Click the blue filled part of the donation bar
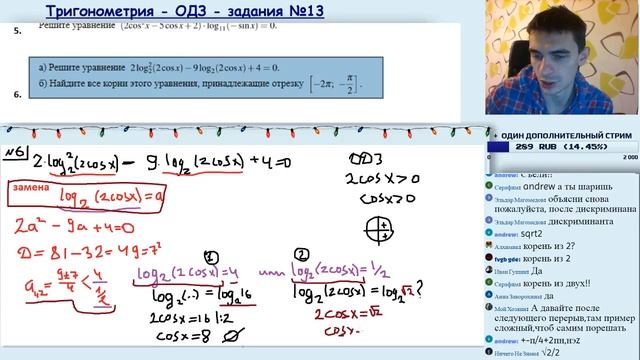640x360 pixels. tap(498, 147)
